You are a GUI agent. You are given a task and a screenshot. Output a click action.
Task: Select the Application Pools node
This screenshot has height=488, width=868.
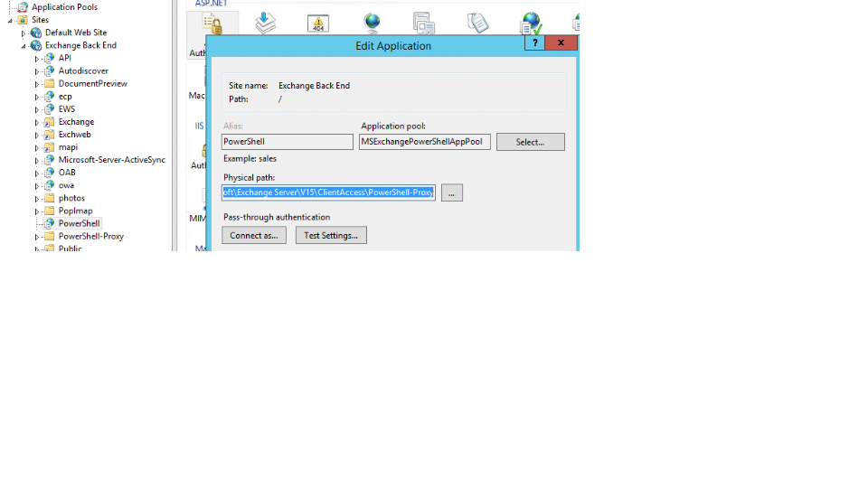coord(64,7)
